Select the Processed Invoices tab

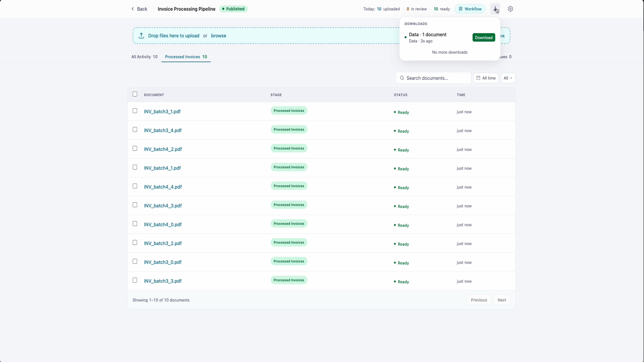(186, 57)
